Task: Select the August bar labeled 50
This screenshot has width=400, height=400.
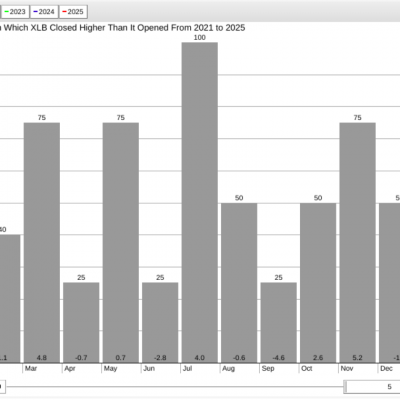Action: tap(239, 283)
